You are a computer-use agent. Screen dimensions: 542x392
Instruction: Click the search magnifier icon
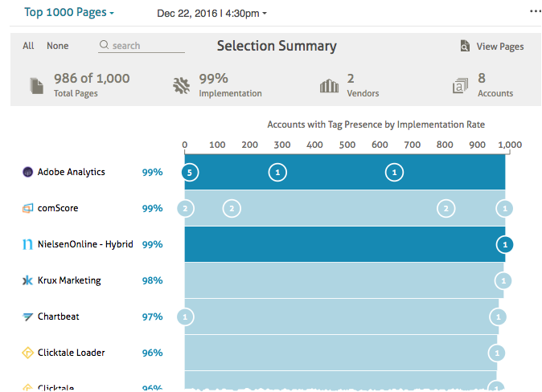point(104,45)
